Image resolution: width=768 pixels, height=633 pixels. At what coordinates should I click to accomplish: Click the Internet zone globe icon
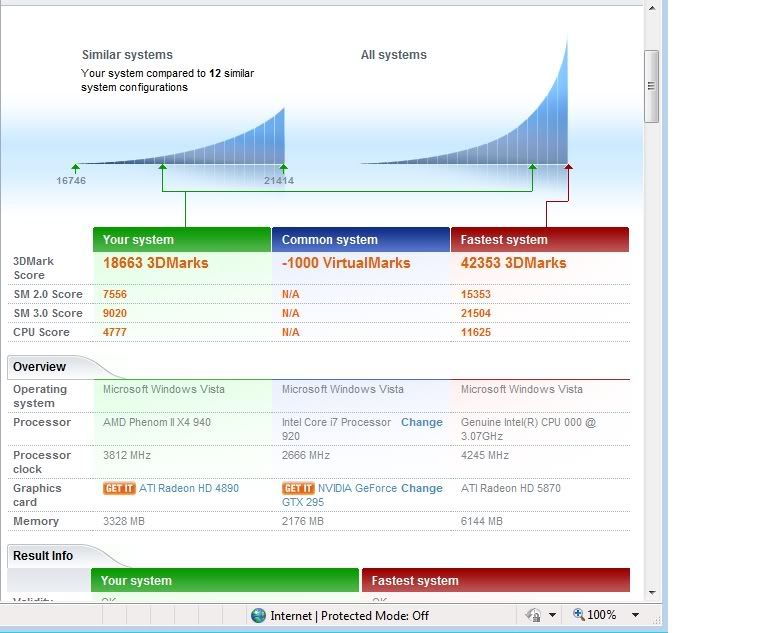click(259, 616)
